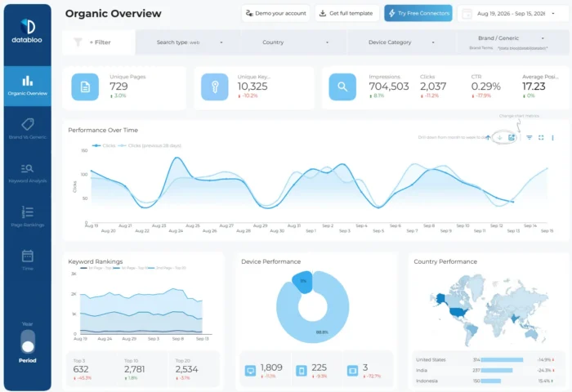Open Keyword Analysis sidebar page
Screen dimensions: 572x392
pyautogui.click(x=27, y=173)
